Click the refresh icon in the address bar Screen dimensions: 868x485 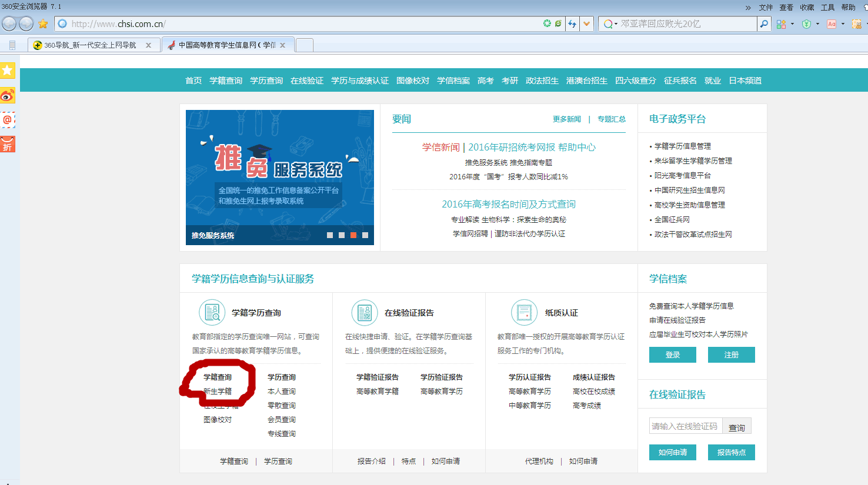click(547, 24)
